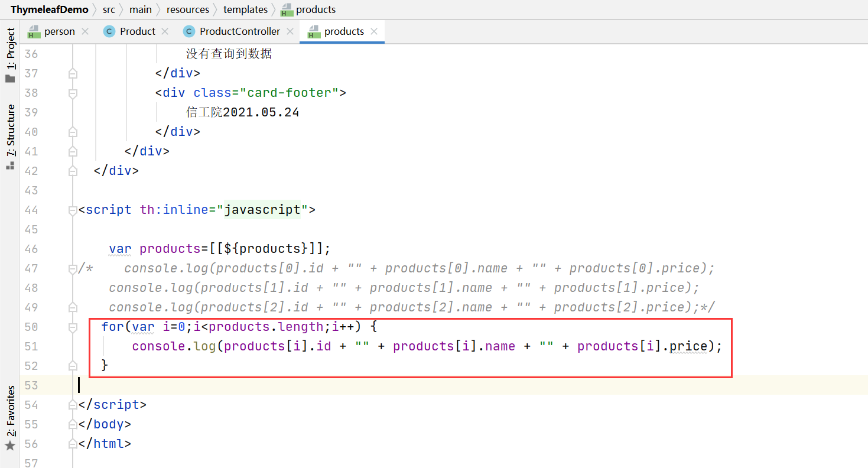Viewport: 868px width, 468px height.
Task: Collapse the comment block at line 47
Action: tap(73, 268)
